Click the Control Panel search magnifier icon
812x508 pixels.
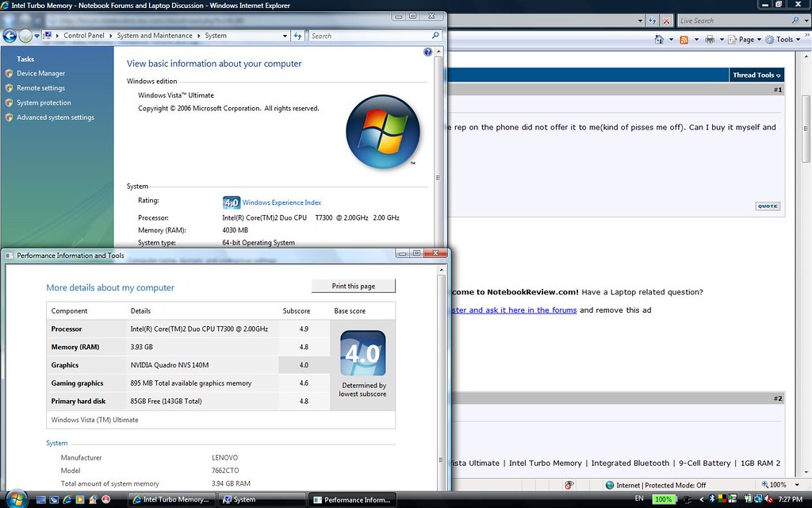[x=435, y=36]
